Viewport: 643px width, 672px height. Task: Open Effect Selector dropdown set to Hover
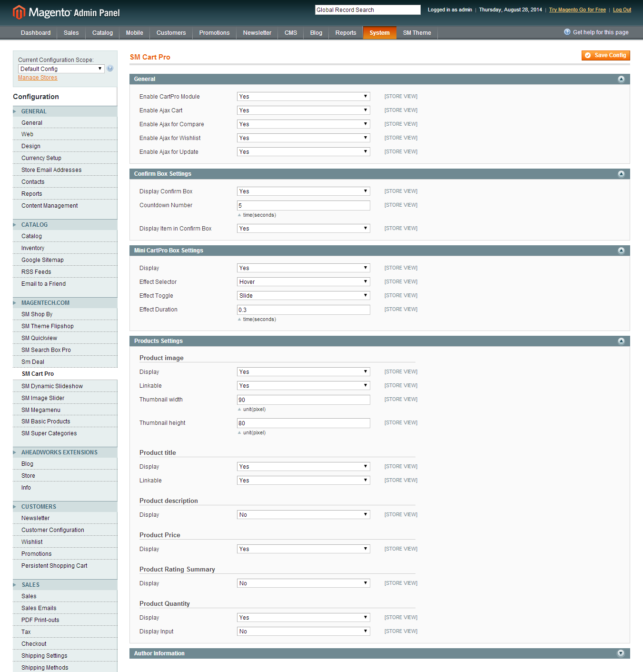[304, 282]
